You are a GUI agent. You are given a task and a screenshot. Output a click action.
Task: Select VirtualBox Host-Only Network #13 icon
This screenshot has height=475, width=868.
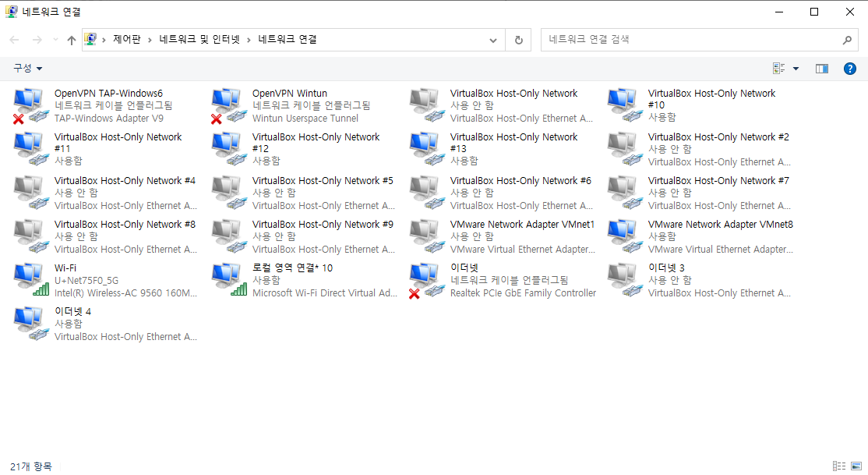[427, 149]
